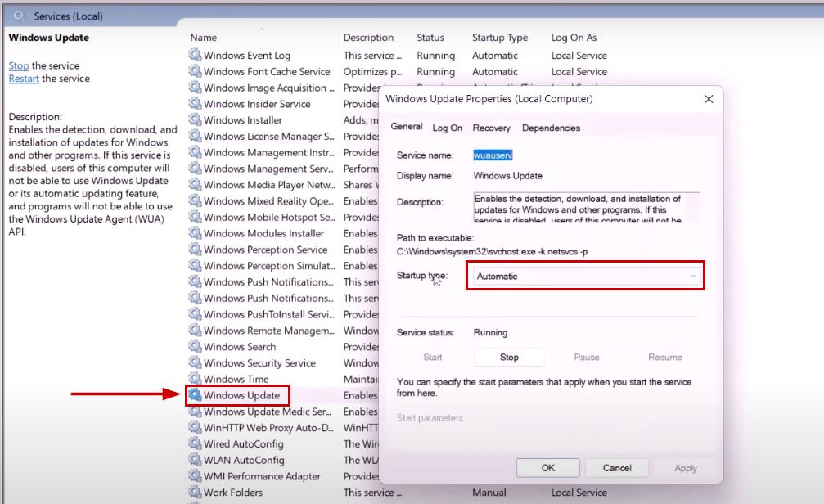Click the Stop button in properties dialog

[509, 357]
